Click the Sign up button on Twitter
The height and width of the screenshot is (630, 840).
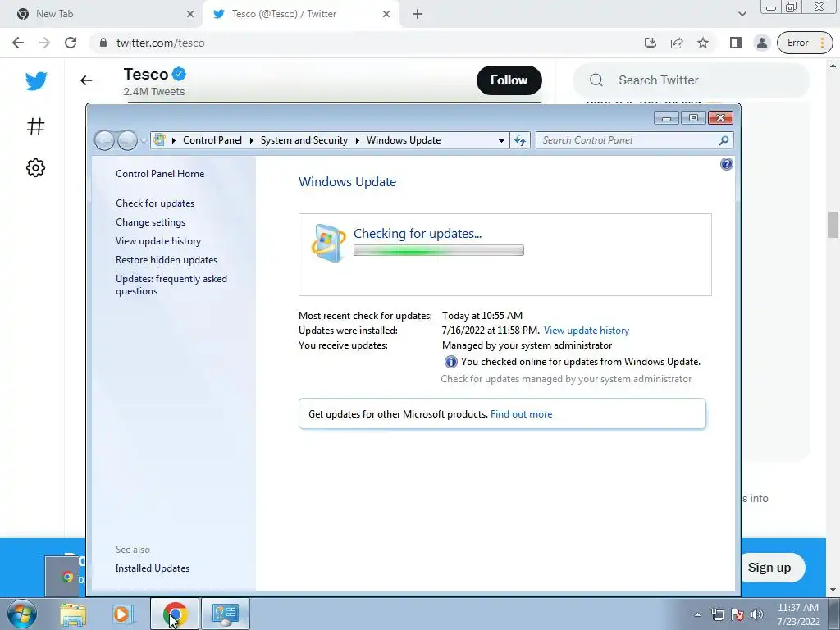coord(769,568)
